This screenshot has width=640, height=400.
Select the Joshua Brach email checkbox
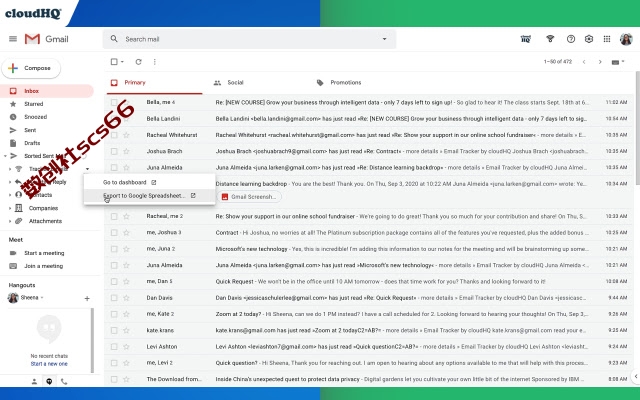pos(114,151)
